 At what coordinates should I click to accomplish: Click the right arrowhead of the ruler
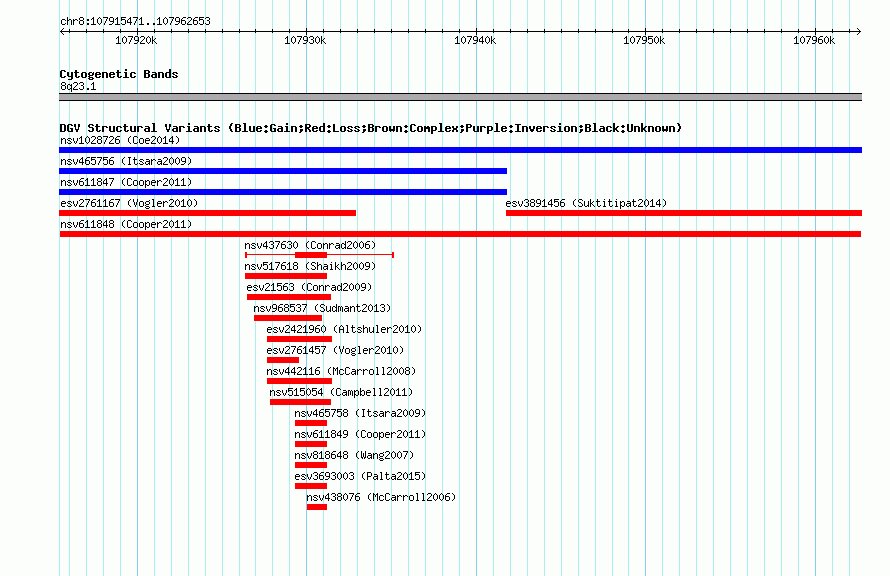click(x=859, y=31)
